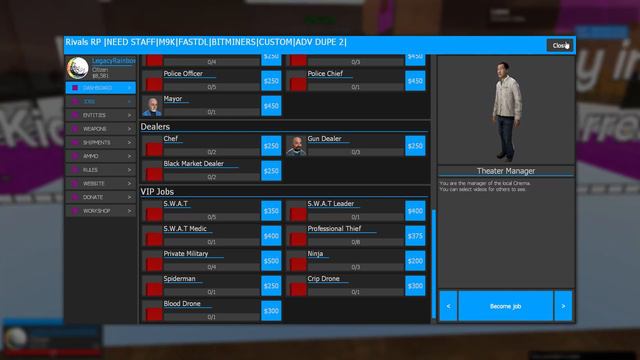This screenshot has height=360, width=640.
Task: Expand the Entities chevron arrow
Action: [129, 115]
